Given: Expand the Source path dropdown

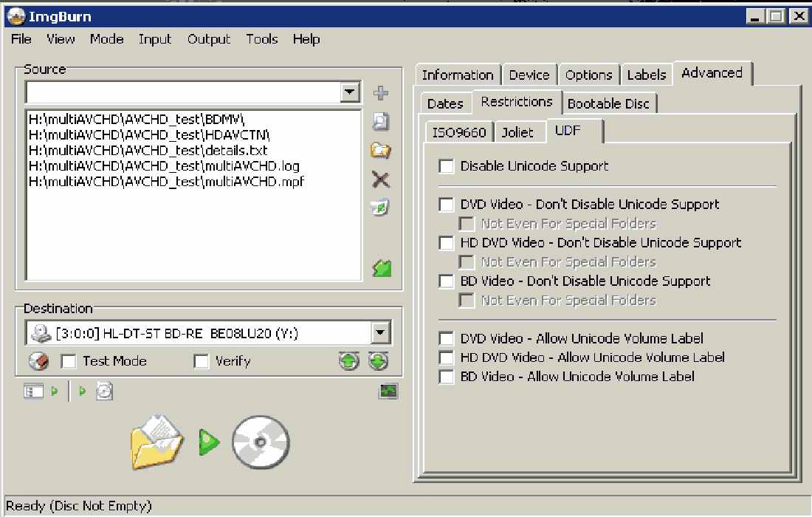Looking at the screenshot, I should tap(350, 92).
